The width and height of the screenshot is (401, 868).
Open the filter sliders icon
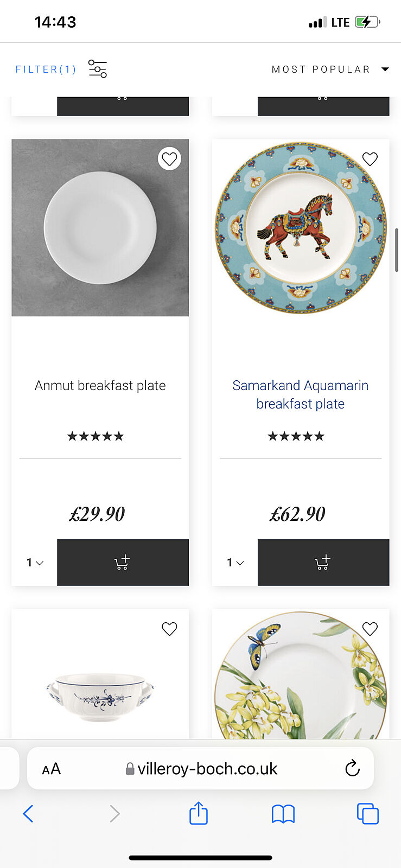click(98, 69)
